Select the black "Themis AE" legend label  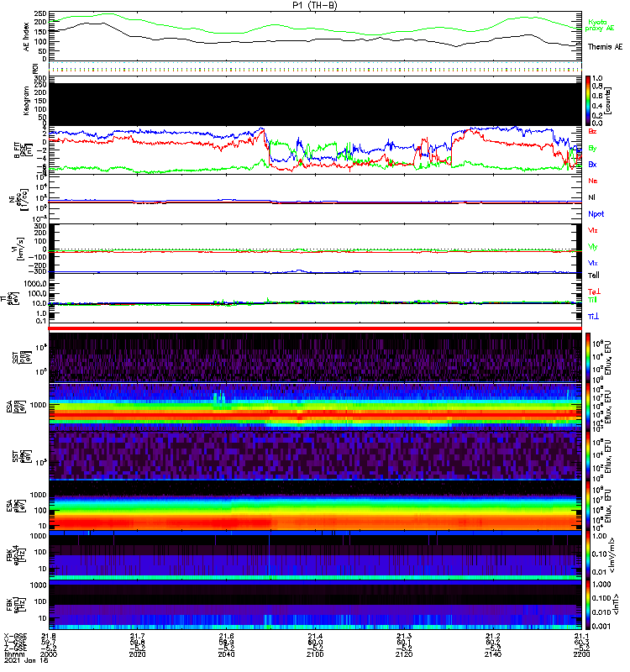pos(605,47)
